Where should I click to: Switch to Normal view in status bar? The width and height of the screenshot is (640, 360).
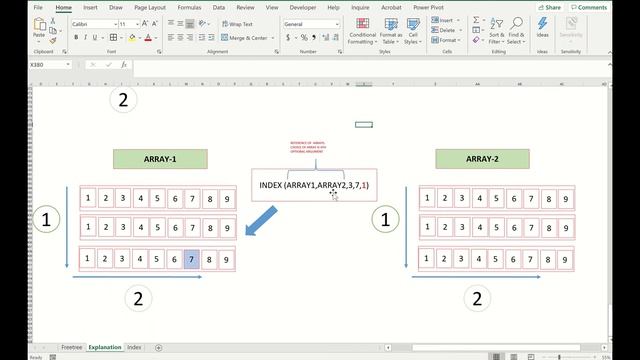[496, 357]
